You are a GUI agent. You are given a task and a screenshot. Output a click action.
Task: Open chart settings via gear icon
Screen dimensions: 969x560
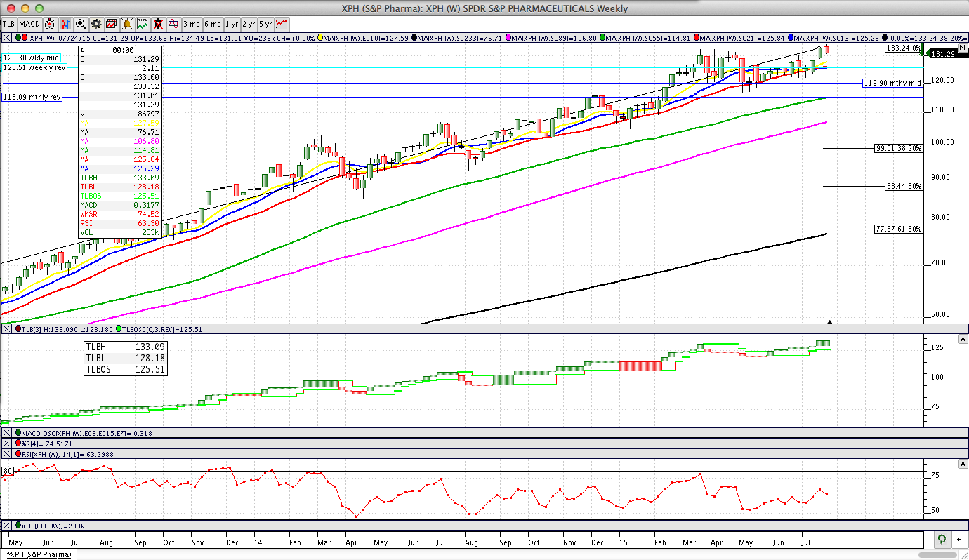point(96,23)
